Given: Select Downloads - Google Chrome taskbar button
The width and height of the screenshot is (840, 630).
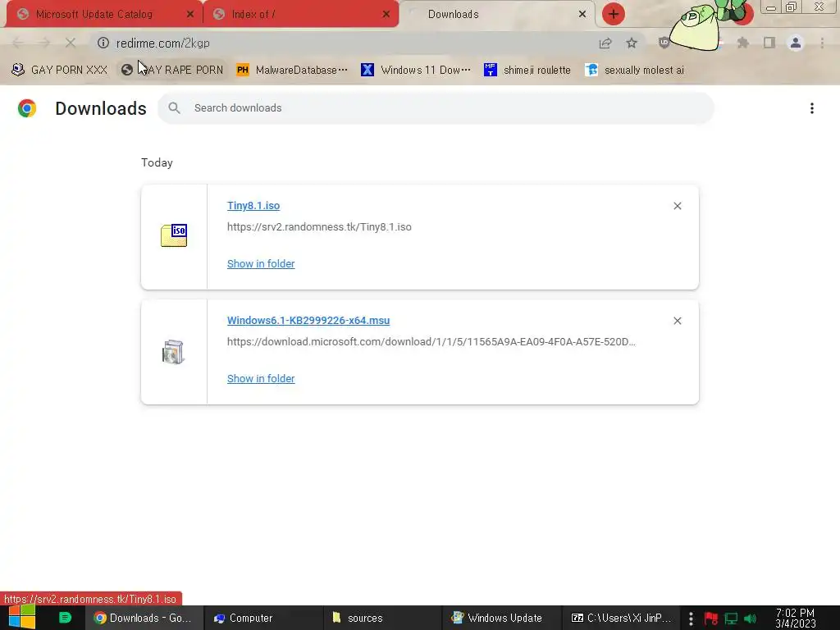Looking at the screenshot, I should (144, 618).
